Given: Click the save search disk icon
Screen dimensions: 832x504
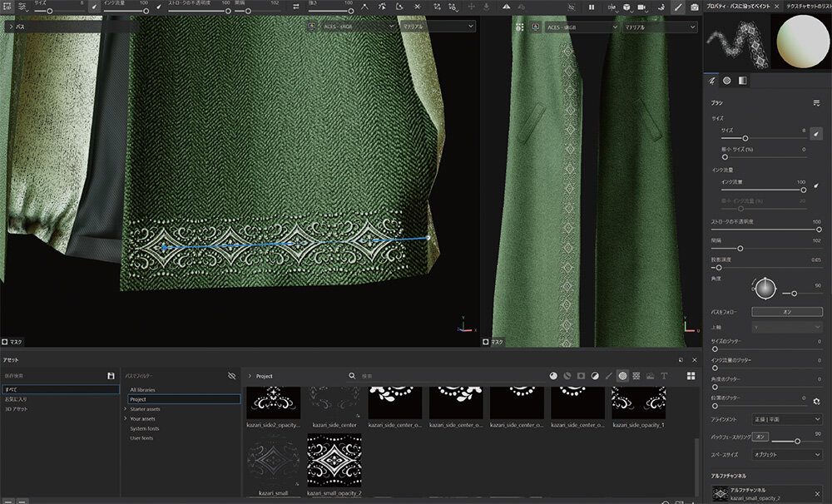Looking at the screenshot, I should point(111,376).
